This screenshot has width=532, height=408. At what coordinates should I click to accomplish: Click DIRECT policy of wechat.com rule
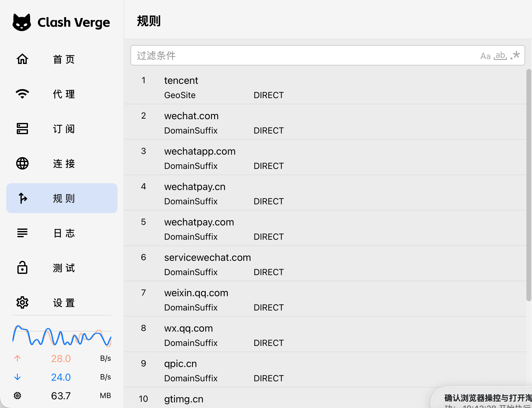(269, 130)
